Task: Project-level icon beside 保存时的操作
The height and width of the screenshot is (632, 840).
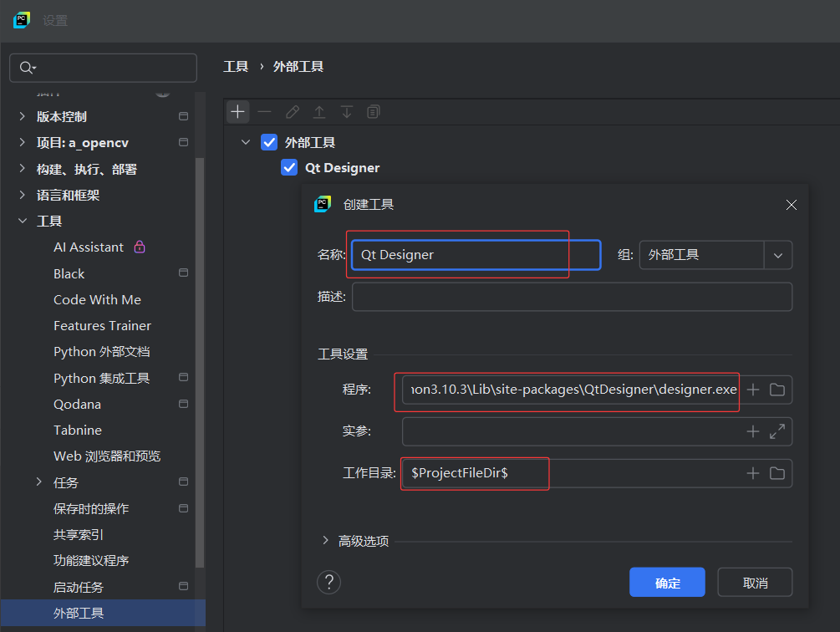Action: (x=183, y=508)
